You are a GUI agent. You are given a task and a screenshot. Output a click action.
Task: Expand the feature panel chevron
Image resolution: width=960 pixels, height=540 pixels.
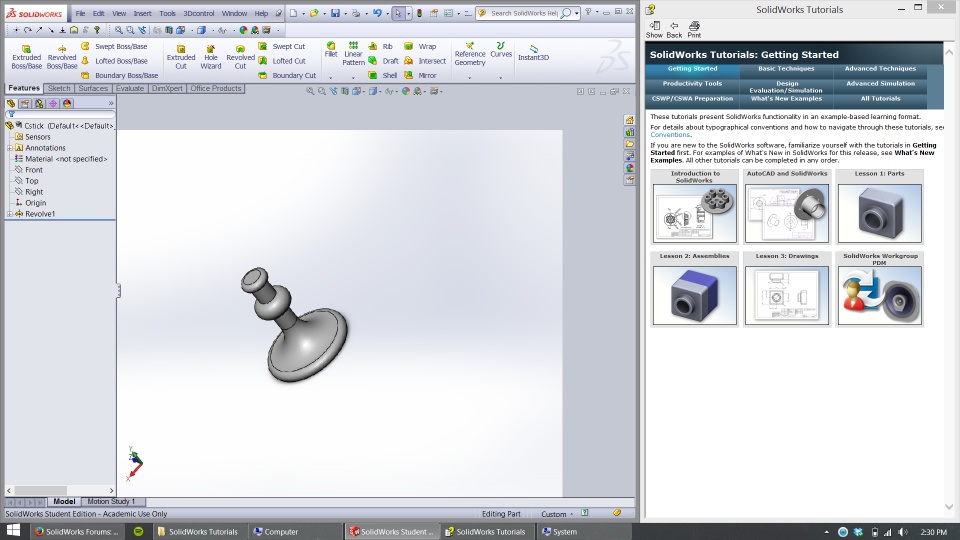pyautogui.click(x=111, y=103)
